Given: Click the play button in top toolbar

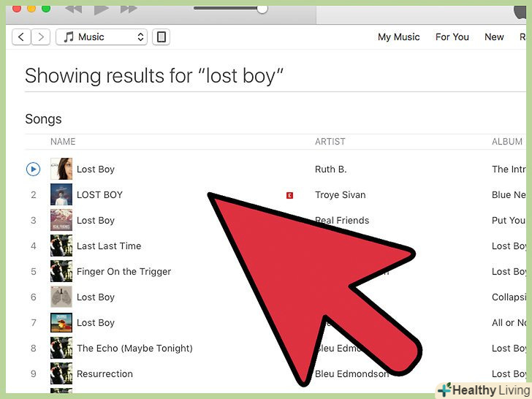Looking at the screenshot, I should click(x=101, y=9).
